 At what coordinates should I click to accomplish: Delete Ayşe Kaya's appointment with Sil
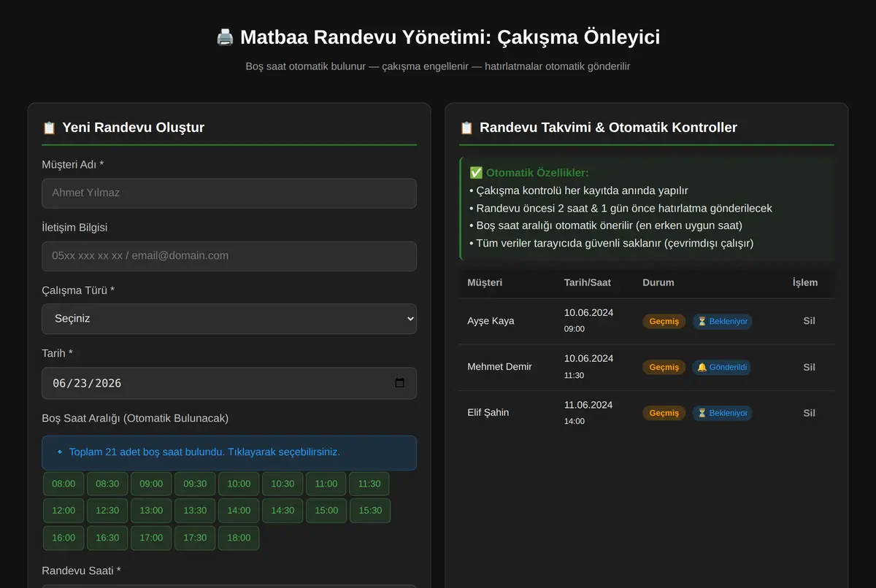[x=809, y=321]
